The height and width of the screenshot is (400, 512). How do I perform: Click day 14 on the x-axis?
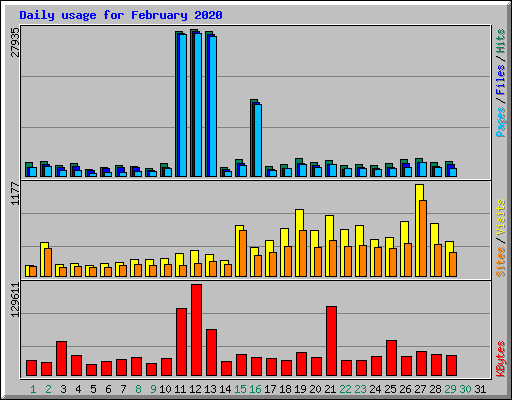coord(225,389)
